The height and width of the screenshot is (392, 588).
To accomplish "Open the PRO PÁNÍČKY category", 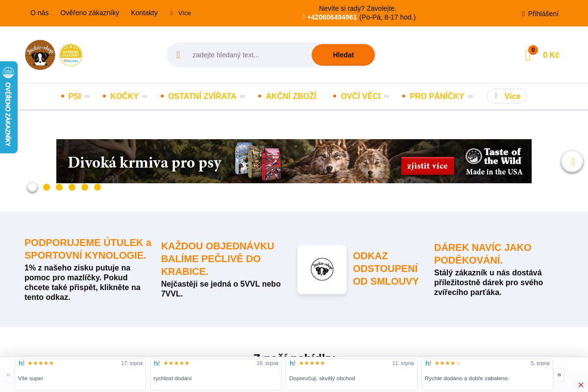I will pyautogui.click(x=437, y=97).
